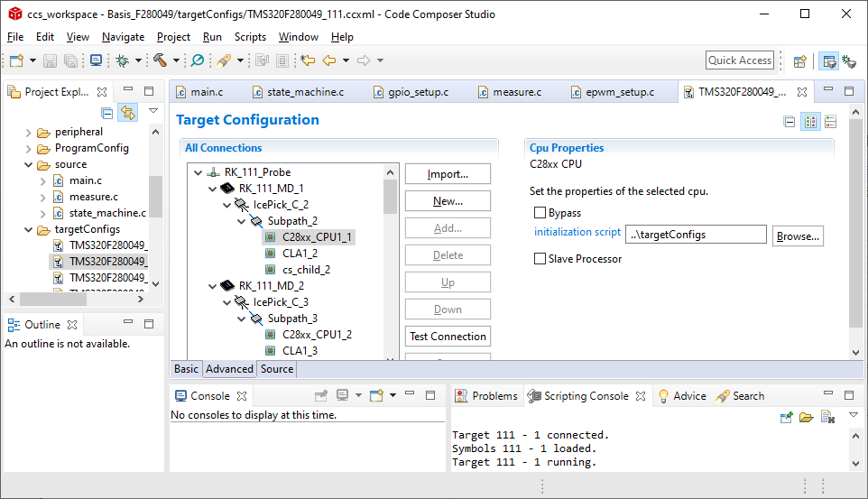Go to Last Edit Location arrow icon
The width and height of the screenshot is (868, 499).
pyautogui.click(x=308, y=60)
